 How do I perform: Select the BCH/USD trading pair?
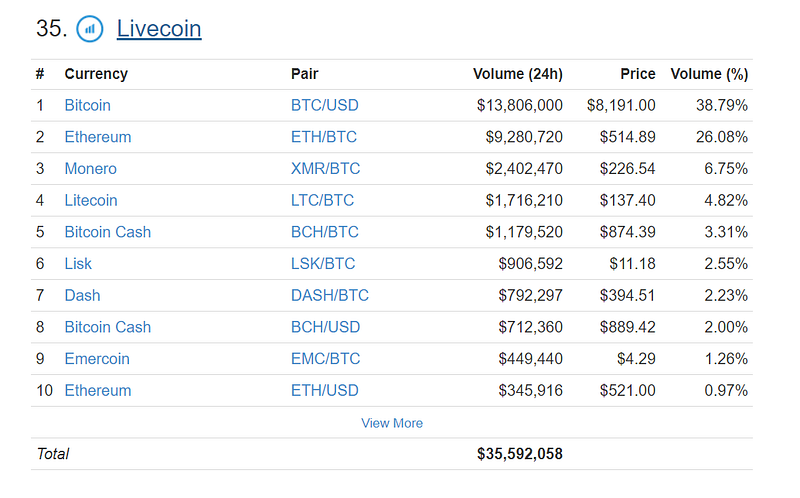[x=325, y=327]
